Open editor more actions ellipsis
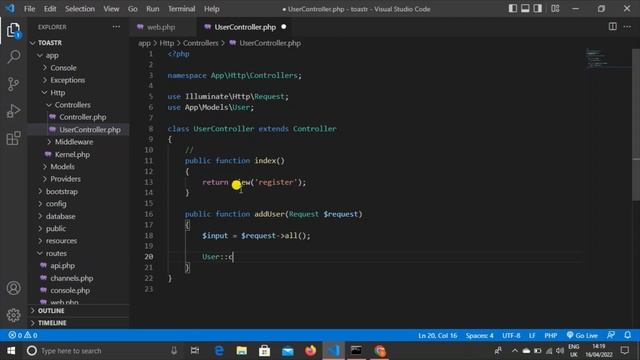 coord(627,27)
